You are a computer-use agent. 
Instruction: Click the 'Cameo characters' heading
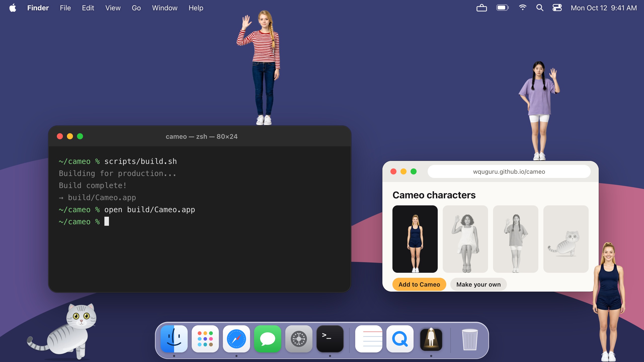[x=434, y=195]
